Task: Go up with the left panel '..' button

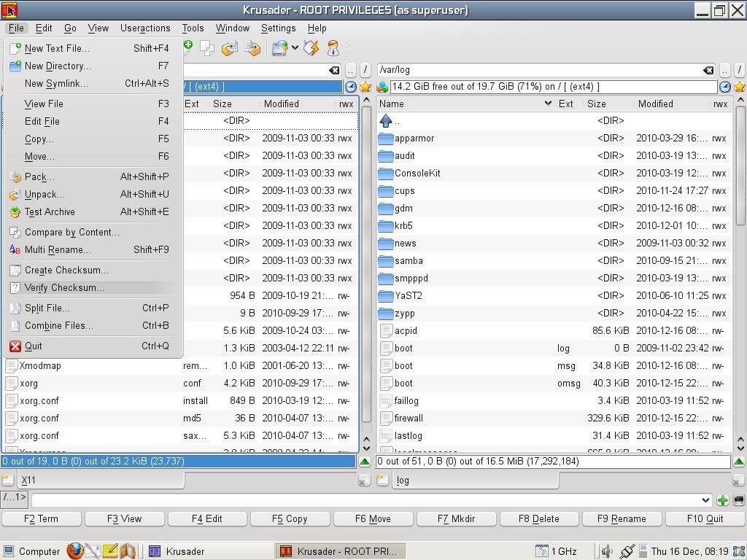Action: coord(351,70)
